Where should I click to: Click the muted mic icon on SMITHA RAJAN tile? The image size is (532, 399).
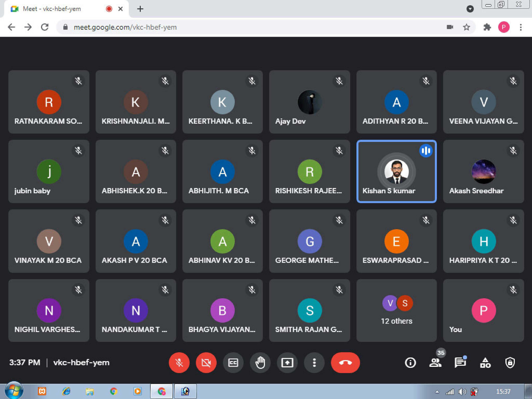339,290
